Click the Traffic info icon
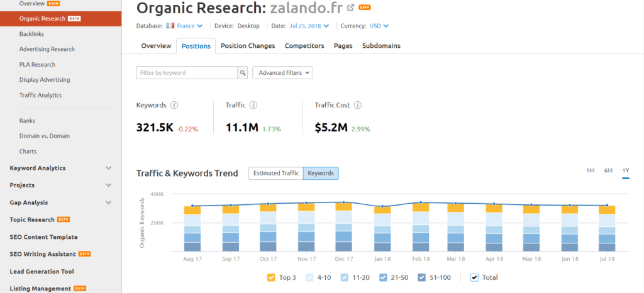Viewport: 644px width, 293px height. tap(253, 105)
